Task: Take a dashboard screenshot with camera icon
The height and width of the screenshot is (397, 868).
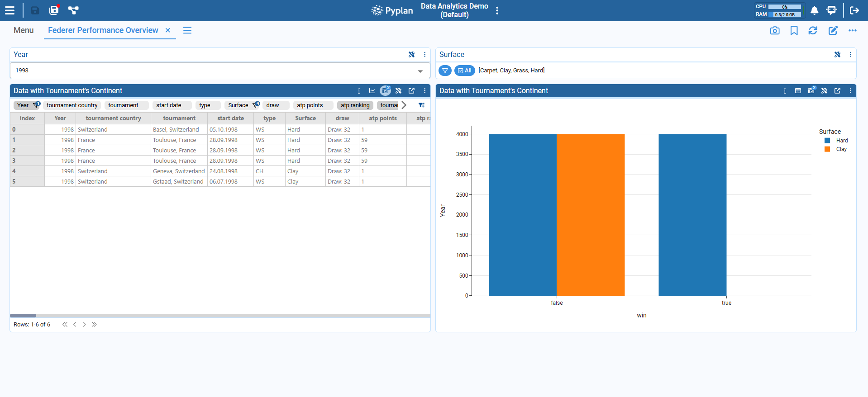Action: (775, 30)
